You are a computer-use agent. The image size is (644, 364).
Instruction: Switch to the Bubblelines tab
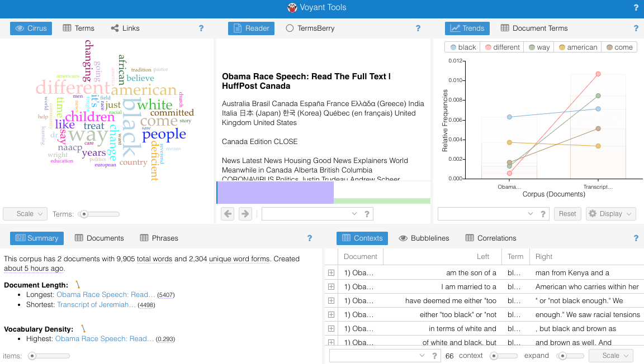(424, 238)
